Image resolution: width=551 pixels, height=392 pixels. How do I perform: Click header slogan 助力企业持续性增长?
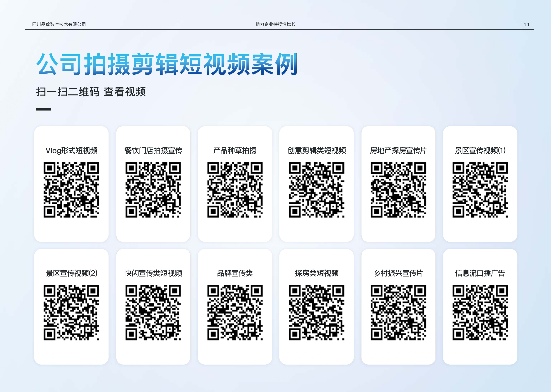point(275,24)
